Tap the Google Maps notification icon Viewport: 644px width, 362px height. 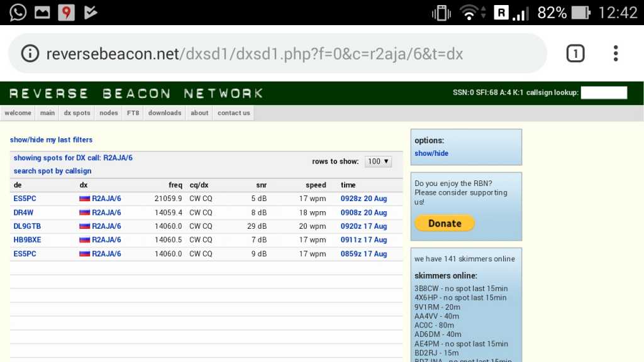[x=66, y=13]
